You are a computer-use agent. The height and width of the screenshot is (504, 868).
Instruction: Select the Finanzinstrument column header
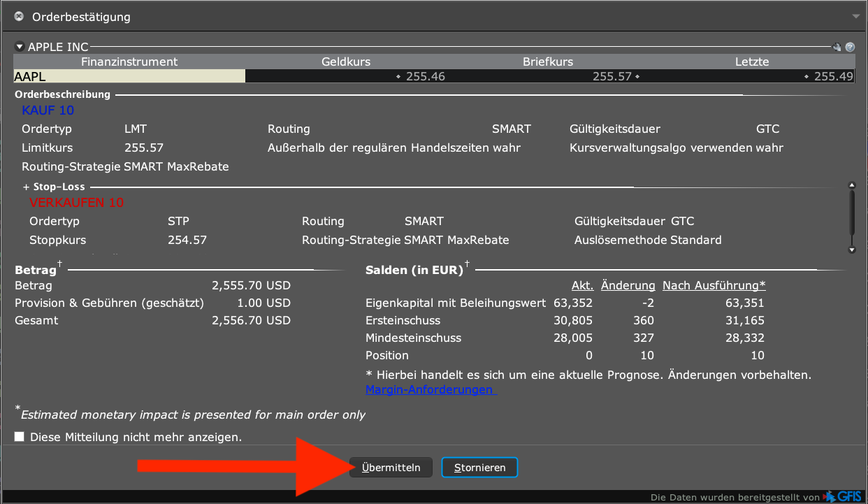pos(129,62)
